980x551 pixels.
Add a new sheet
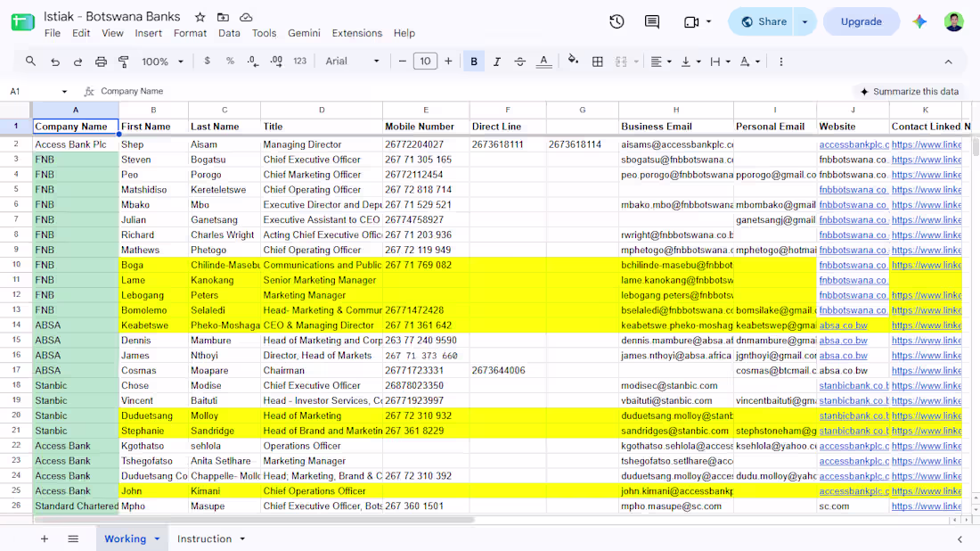(45, 539)
